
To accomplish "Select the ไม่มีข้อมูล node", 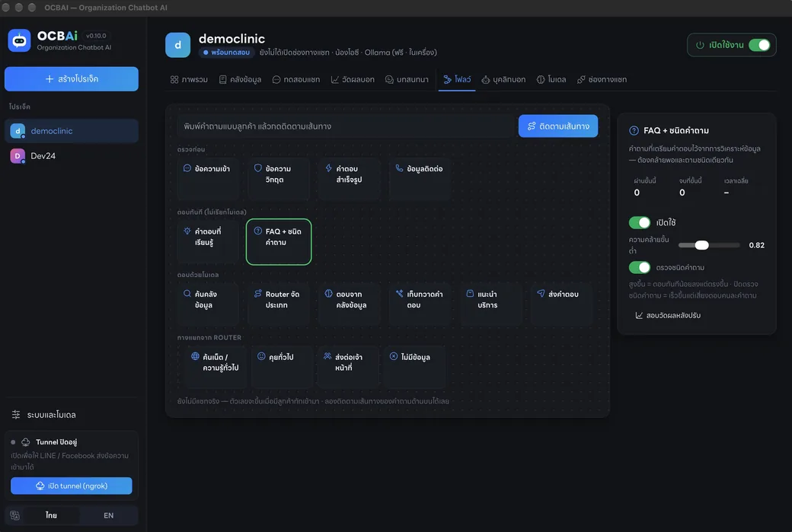I will [414, 366].
